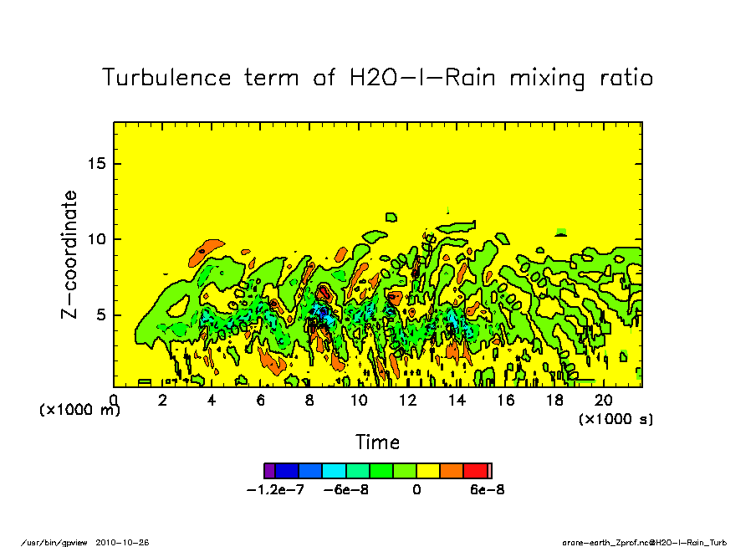Select the orange colorbar swatch

pyautogui.click(x=452, y=471)
